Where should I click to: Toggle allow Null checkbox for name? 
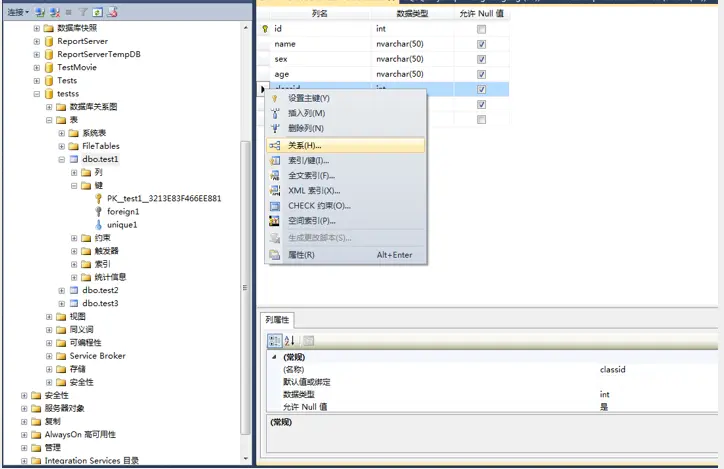(x=481, y=44)
